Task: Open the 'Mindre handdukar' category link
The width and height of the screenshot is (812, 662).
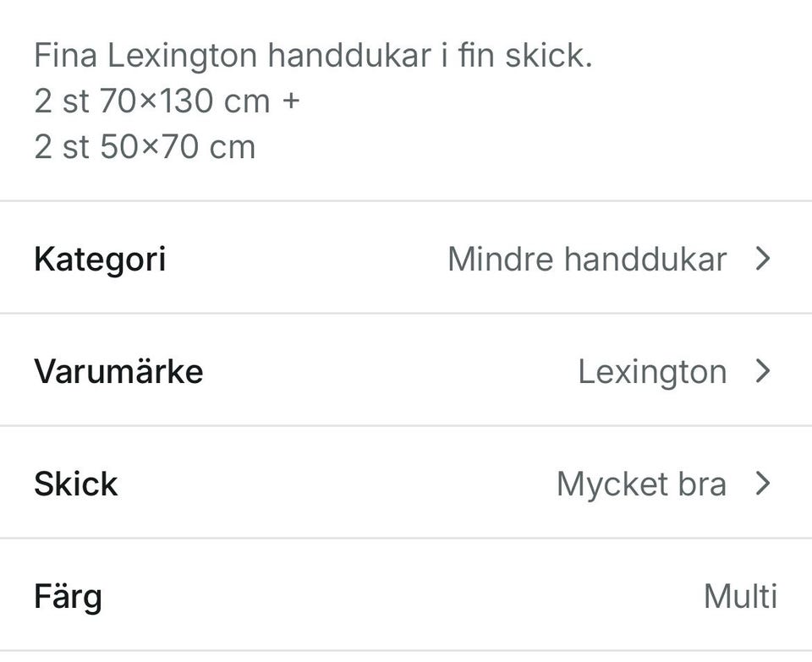Action: coord(586,259)
